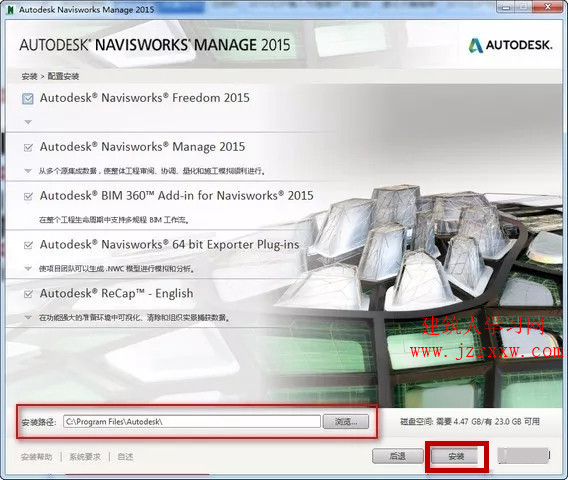568x480 pixels.
Task: Click the Navisworks title bar app icon
Action: [11, 9]
